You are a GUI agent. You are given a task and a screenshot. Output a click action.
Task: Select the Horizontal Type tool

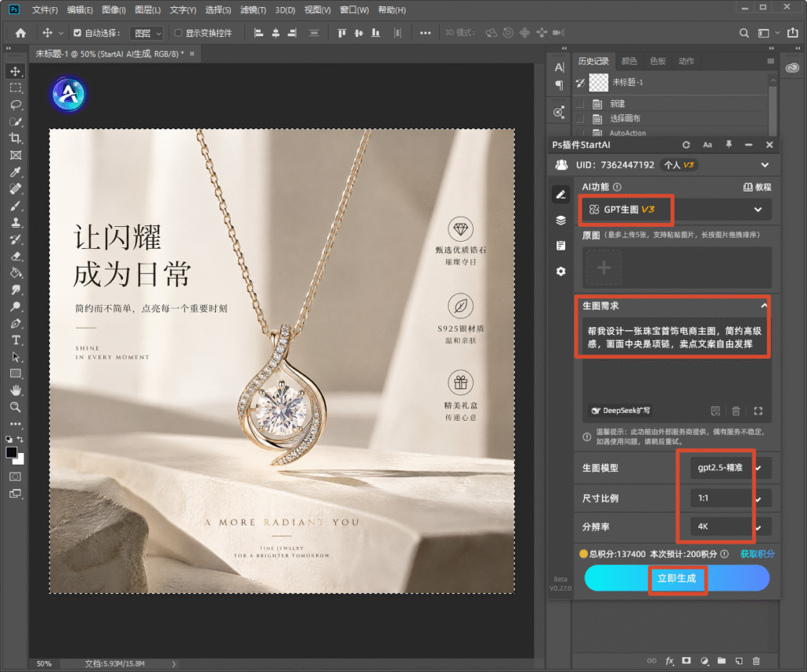(16, 340)
